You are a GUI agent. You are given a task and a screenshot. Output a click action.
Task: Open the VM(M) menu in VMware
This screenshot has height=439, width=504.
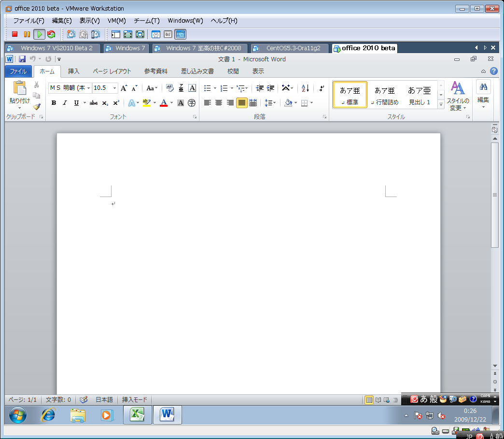pos(116,21)
